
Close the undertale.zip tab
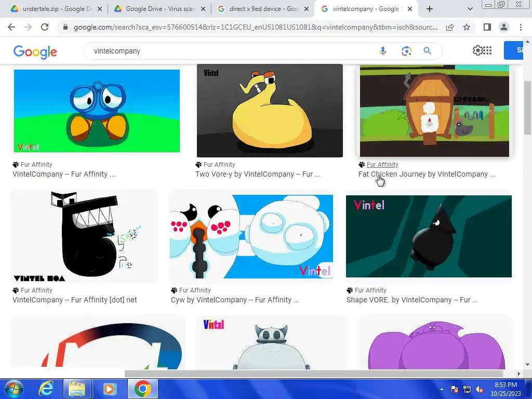click(100, 9)
